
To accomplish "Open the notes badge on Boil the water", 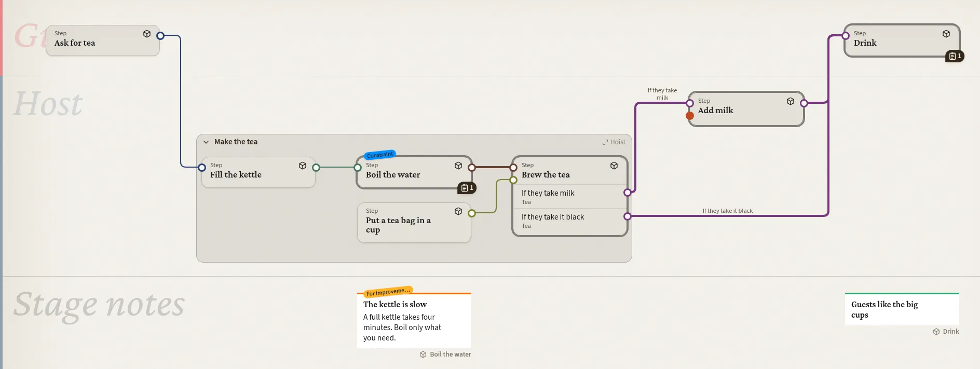I will click(467, 188).
